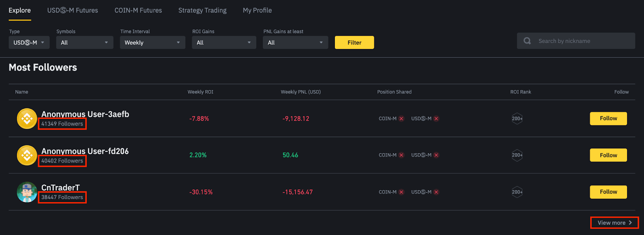The image size is (644, 235).
Task: Click USDⓈ-M red X icon for CnTraderT
Action: (436, 192)
